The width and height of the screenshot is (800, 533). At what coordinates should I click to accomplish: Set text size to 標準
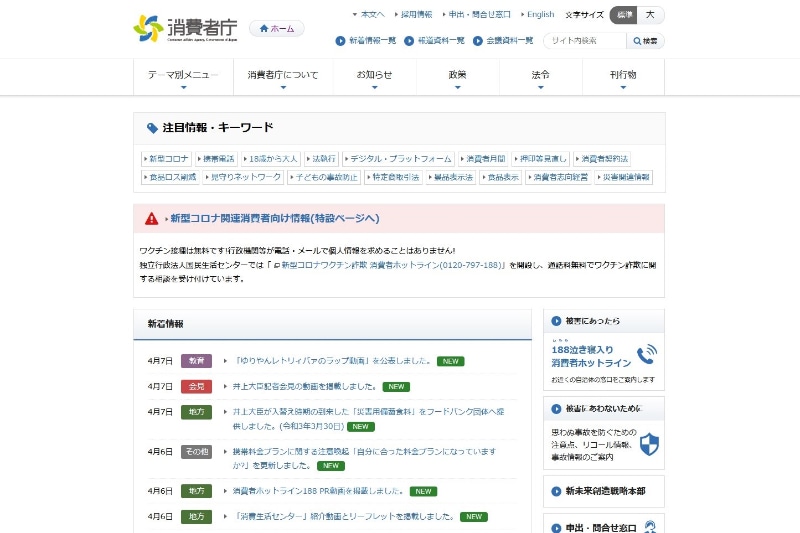click(624, 15)
